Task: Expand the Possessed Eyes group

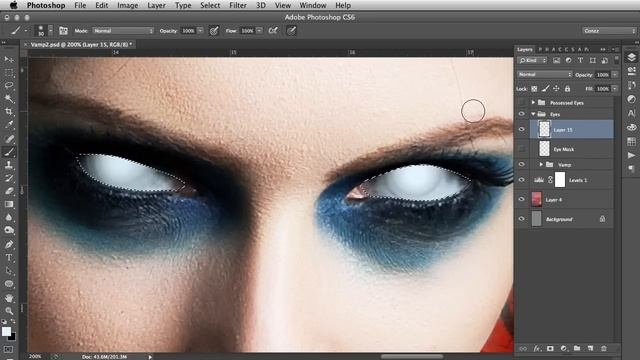Action: (x=533, y=102)
